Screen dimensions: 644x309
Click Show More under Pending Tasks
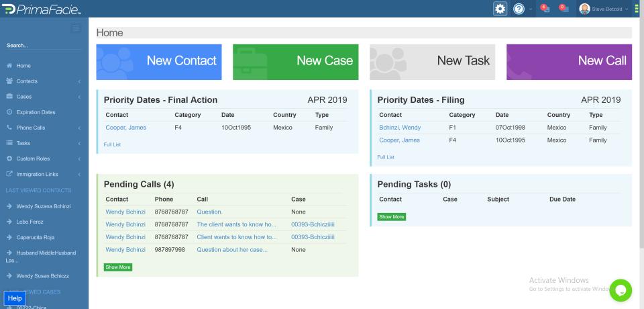[392, 217]
